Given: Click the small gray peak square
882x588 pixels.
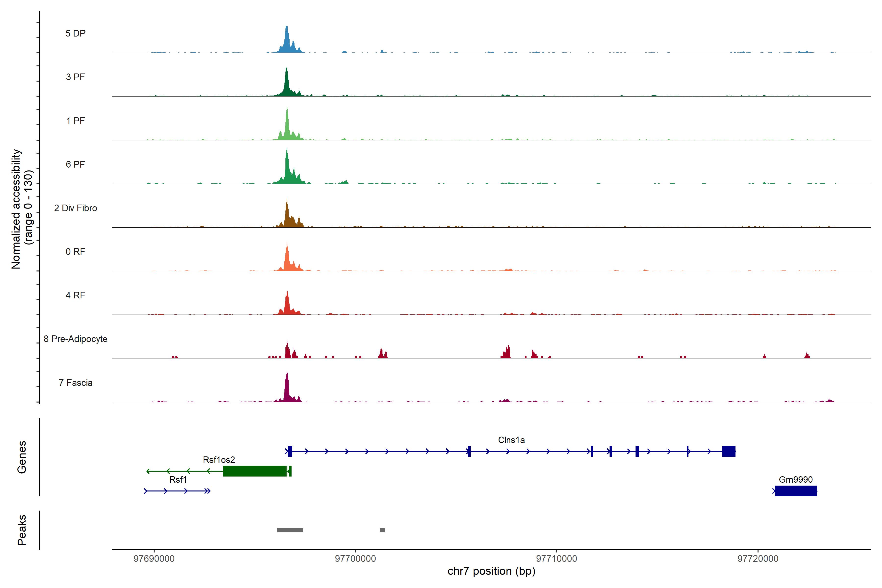Looking at the screenshot, I should coord(382,530).
